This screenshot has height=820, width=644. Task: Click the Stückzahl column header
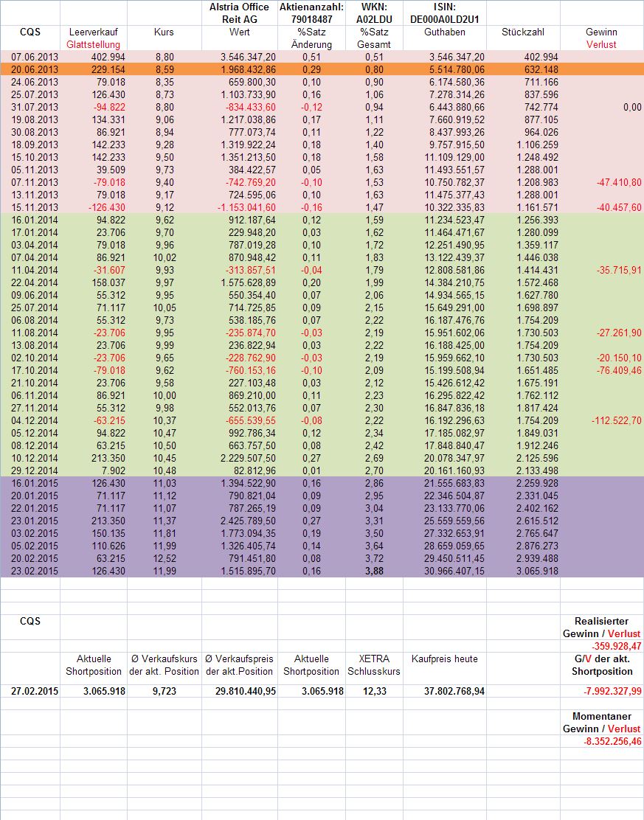[x=523, y=33]
